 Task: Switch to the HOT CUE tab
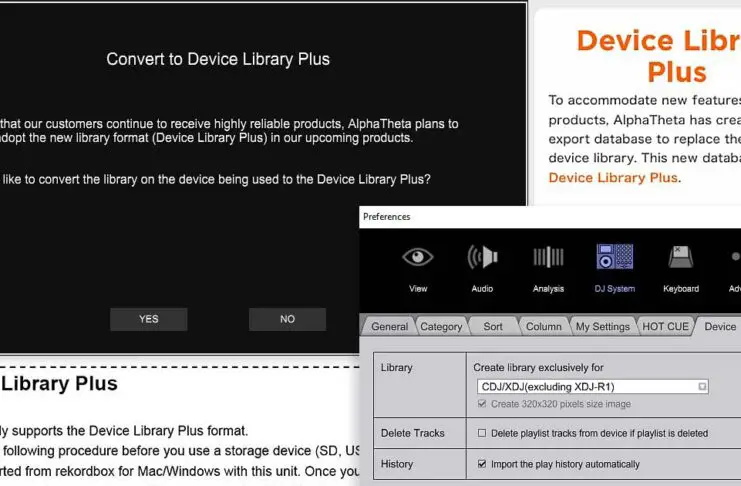665,327
